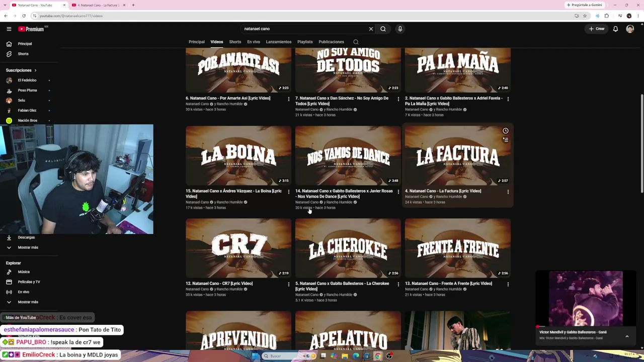Open options menu for CR7 video
Image resolution: width=644 pixels, height=362 pixels.
289,284
